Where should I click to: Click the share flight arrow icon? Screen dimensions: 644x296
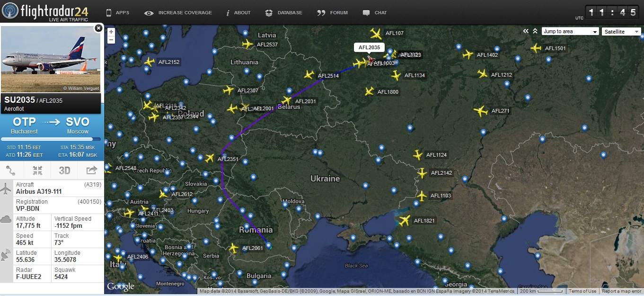tap(91, 170)
